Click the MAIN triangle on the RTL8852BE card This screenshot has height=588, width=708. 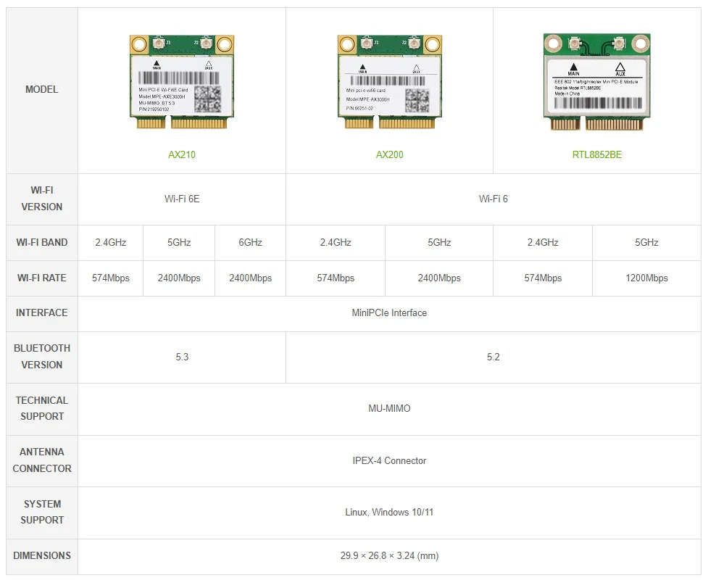coord(573,67)
